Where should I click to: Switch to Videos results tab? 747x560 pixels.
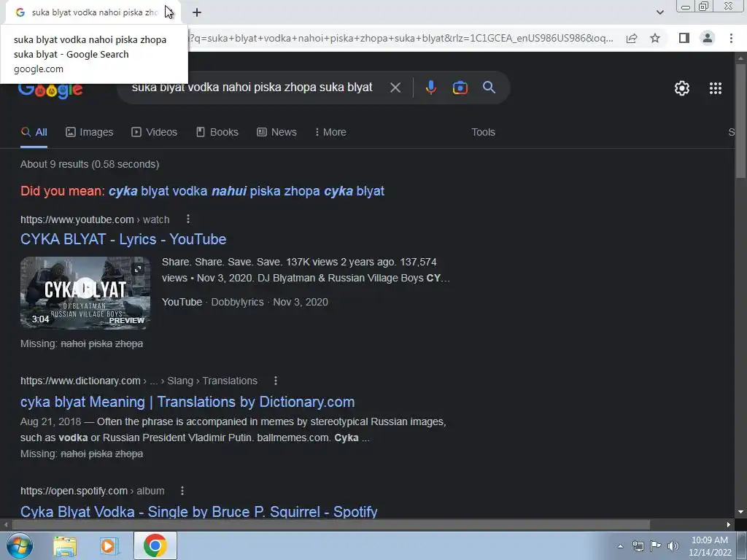155,133
